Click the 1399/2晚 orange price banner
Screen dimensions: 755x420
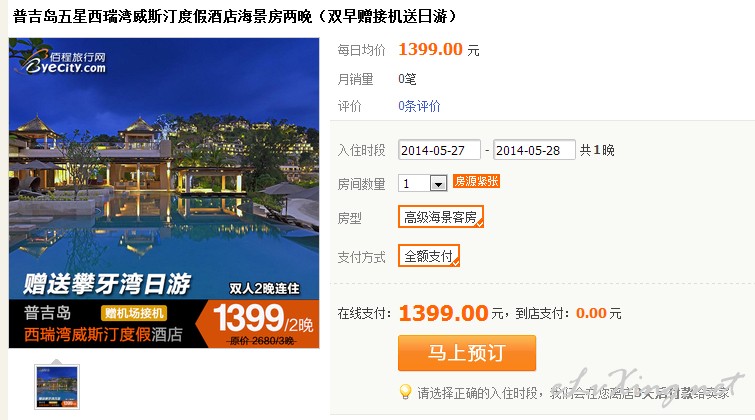[x=262, y=323]
